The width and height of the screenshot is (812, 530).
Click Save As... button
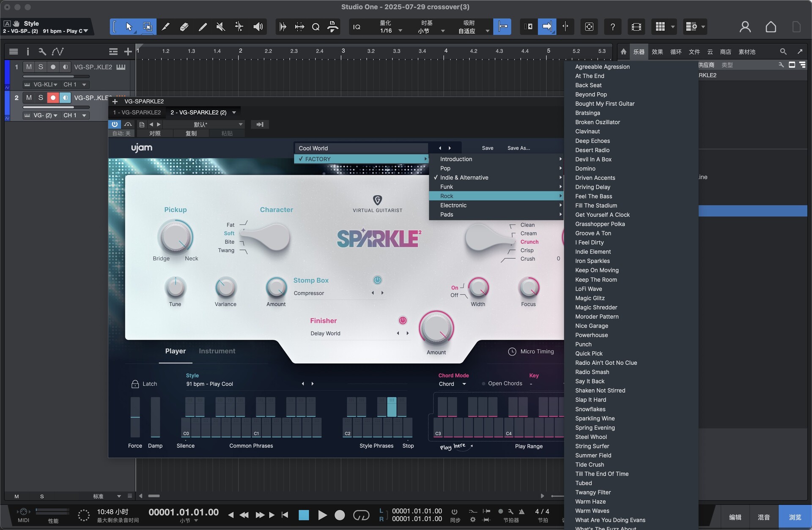click(x=518, y=148)
